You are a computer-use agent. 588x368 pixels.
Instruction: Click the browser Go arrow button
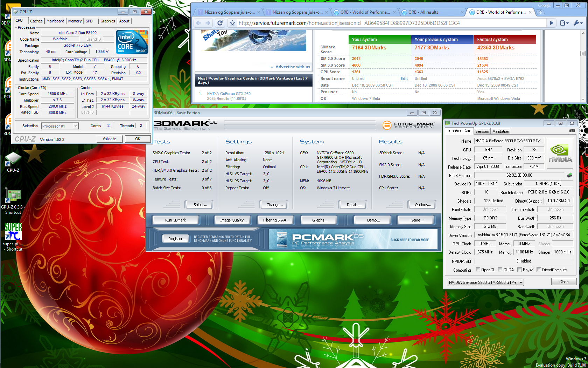[552, 23]
